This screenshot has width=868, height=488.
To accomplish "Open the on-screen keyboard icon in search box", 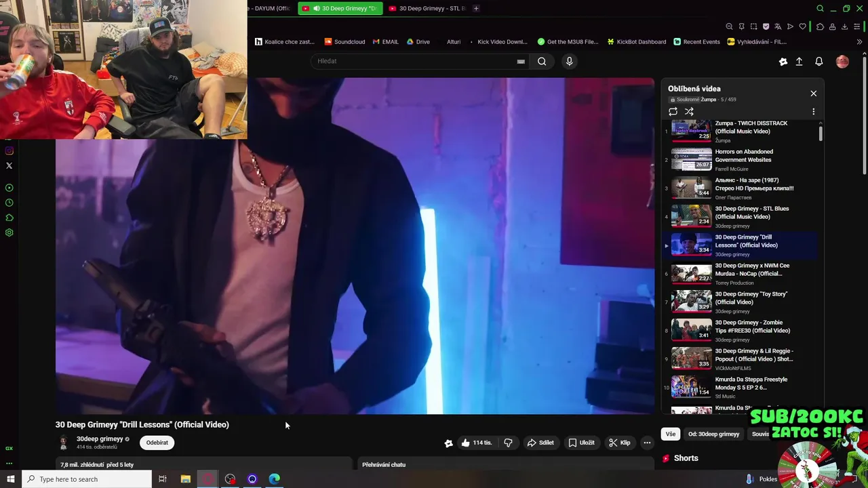I will click(521, 61).
